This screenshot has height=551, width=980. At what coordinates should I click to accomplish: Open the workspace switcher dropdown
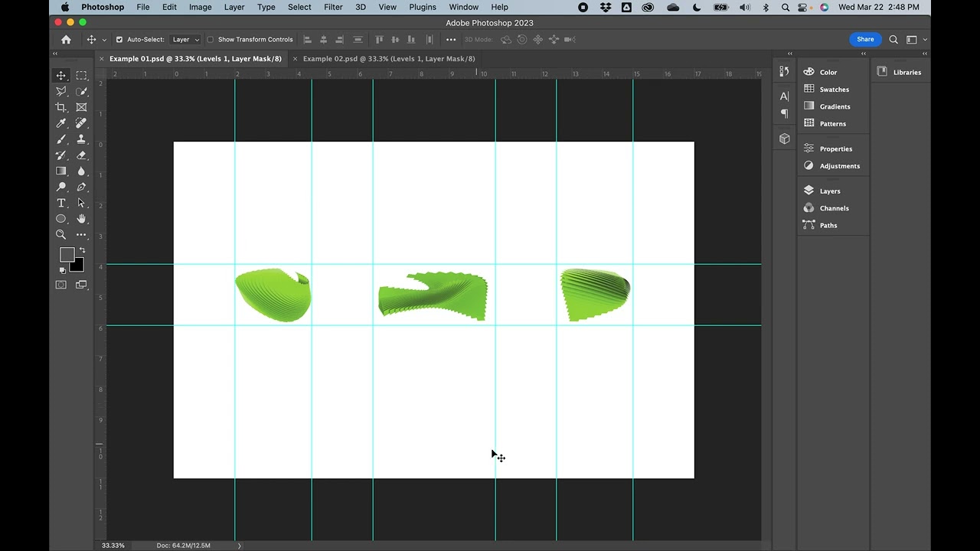pos(915,40)
